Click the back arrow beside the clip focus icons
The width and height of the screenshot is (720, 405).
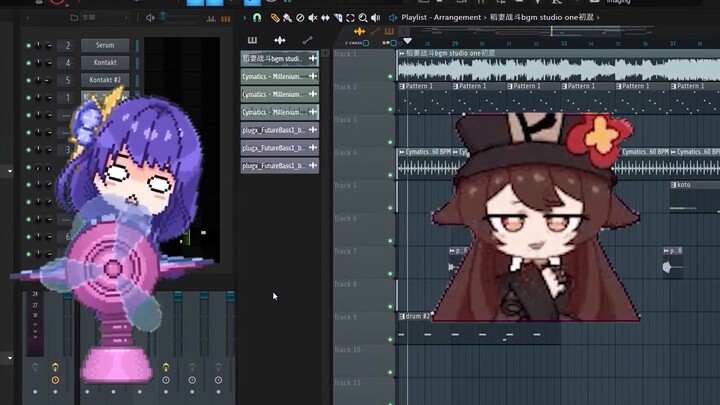(x=404, y=32)
